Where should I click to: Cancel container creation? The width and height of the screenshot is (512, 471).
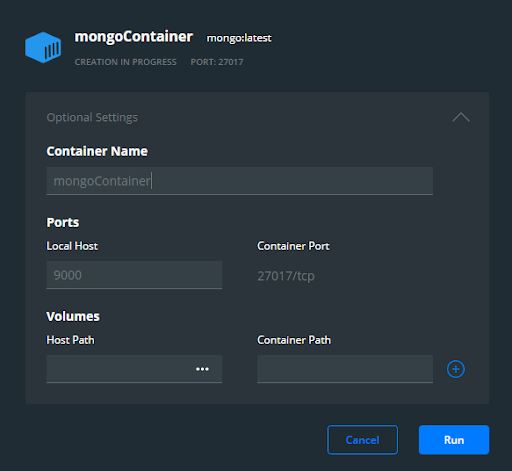coord(362,440)
